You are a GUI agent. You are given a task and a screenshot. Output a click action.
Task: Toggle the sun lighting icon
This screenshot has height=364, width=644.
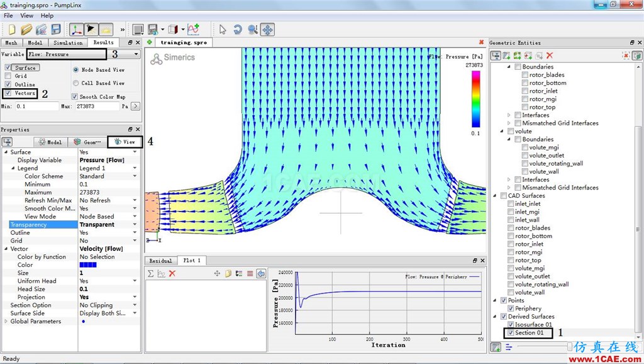click(106, 30)
